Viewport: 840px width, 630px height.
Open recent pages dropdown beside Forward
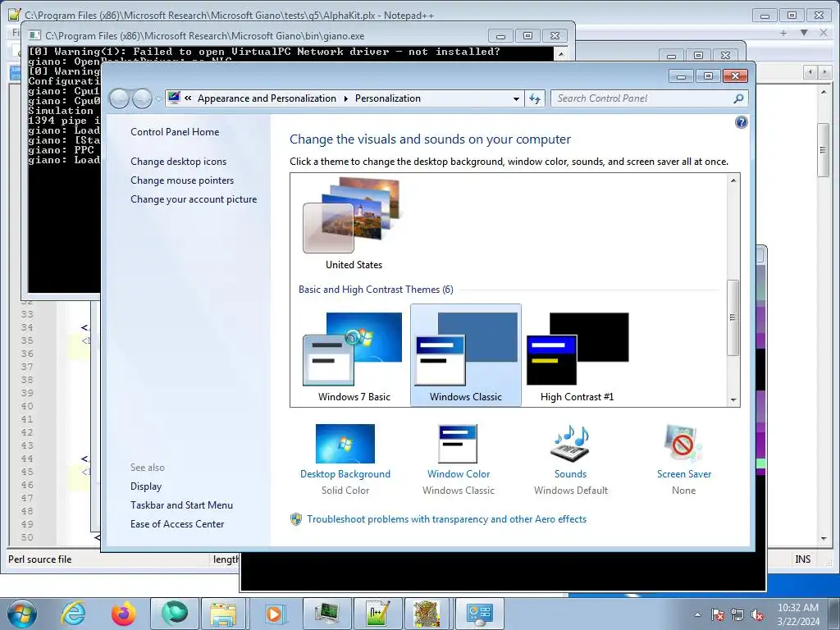click(158, 99)
